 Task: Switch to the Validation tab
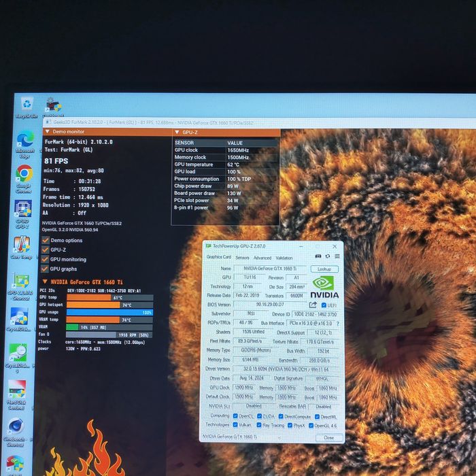point(284,258)
